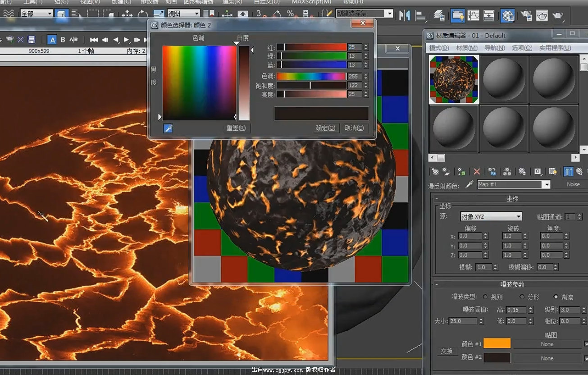The height and width of the screenshot is (375, 588).
Task: Select the Rotate tool in main toolbar
Action: tap(142, 14)
